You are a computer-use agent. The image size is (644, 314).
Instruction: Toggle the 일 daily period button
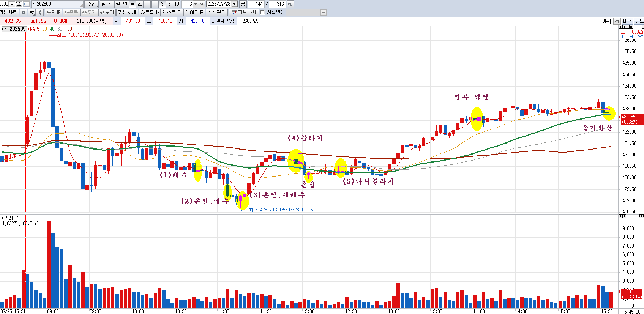(x=104, y=4)
